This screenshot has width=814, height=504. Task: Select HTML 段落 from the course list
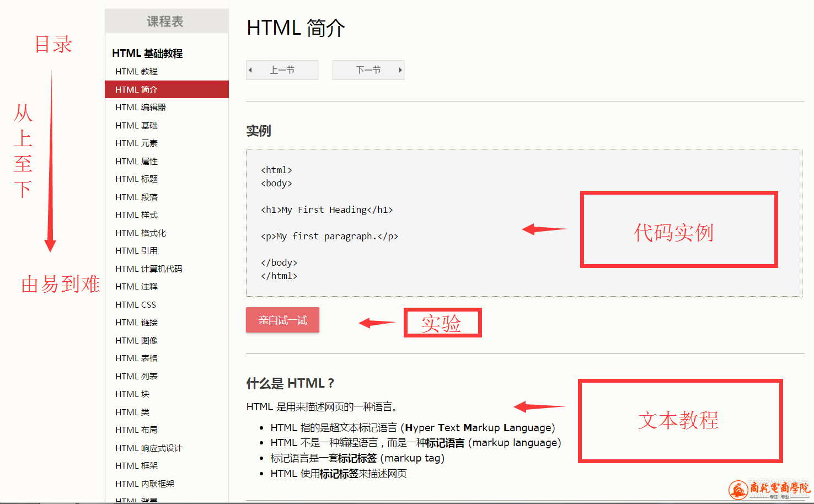click(136, 197)
